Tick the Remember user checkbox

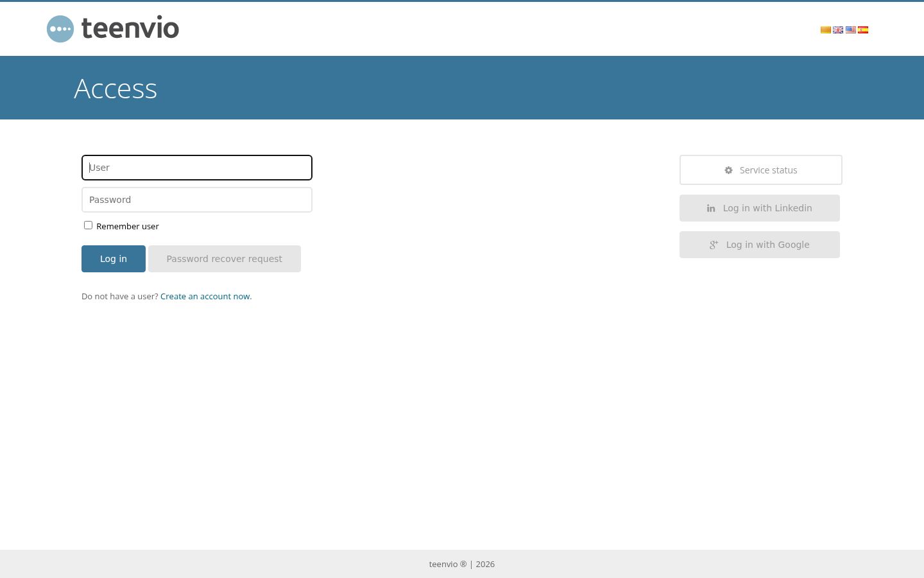click(x=88, y=225)
